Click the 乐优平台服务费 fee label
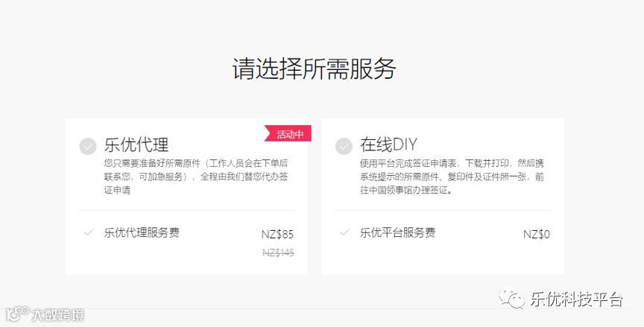Screen dimensions: 644x327 pos(397,232)
